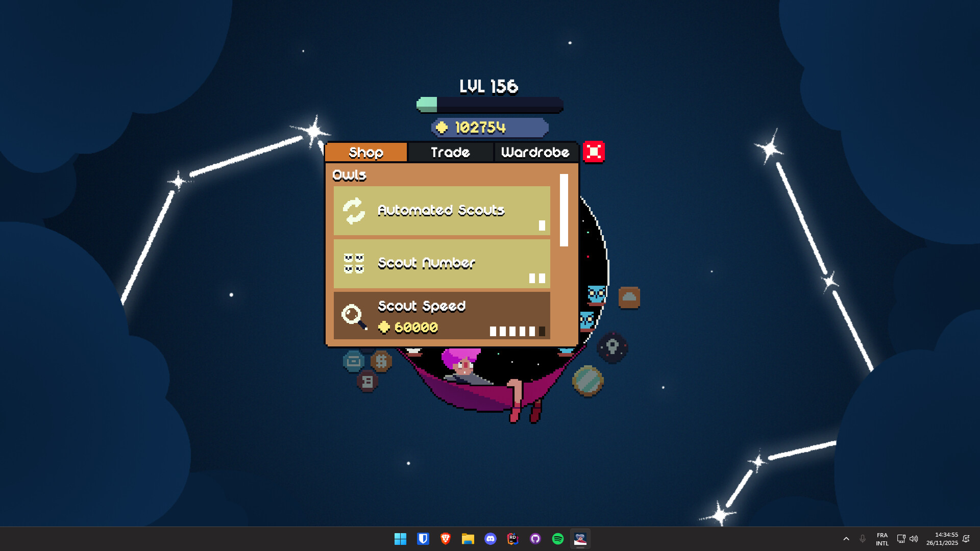This screenshot has width=980, height=551.
Task: Open the Wardrobe tab
Action: click(535, 152)
